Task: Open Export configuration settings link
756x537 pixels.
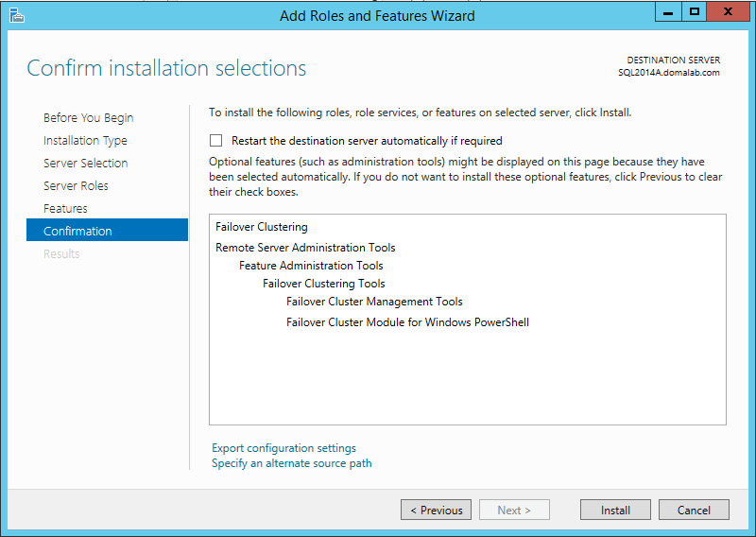Action: [283, 448]
